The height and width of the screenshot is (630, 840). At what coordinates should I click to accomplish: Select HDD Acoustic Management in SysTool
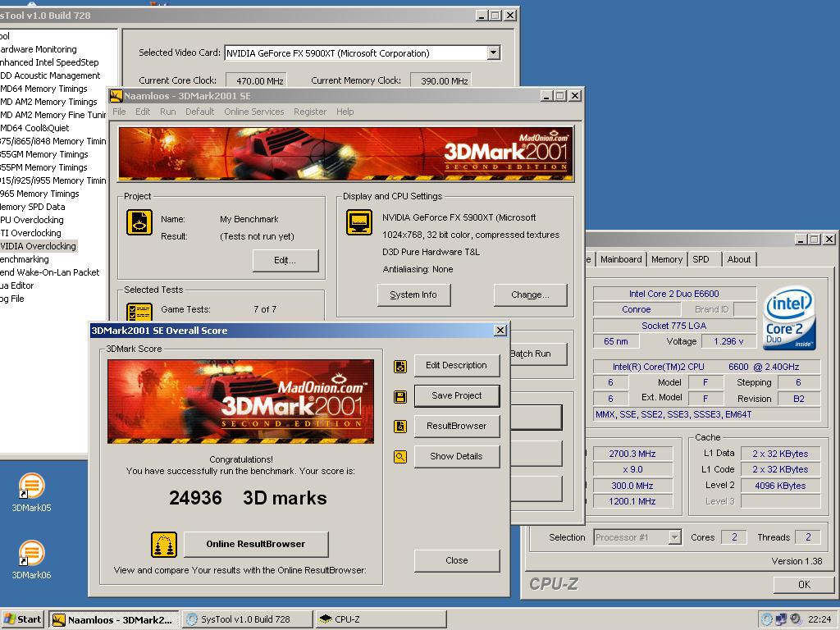point(50,75)
